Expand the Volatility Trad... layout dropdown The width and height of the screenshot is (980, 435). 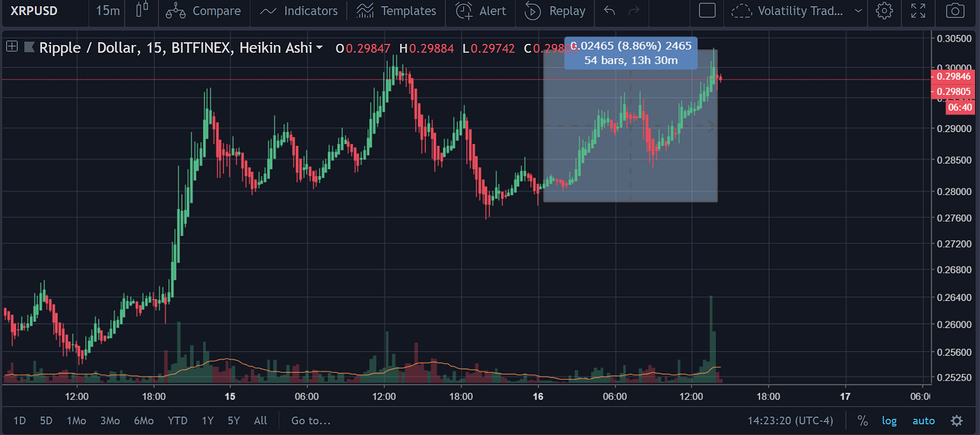point(858,11)
